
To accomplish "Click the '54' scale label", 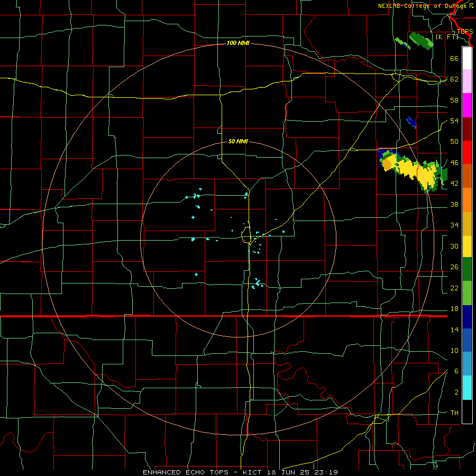I will click(x=454, y=121).
